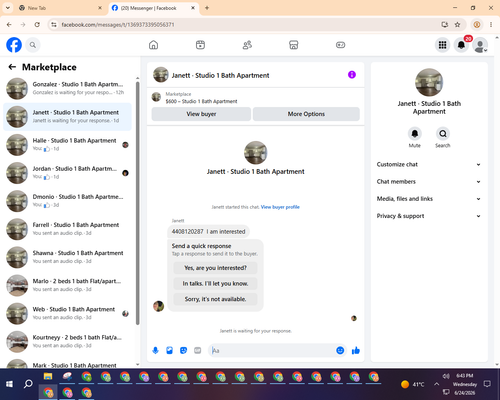Image resolution: width=500 pixels, height=400 pixels.
Task: Click large Janett apartment thumbnail in right panel
Action: coord(429,82)
